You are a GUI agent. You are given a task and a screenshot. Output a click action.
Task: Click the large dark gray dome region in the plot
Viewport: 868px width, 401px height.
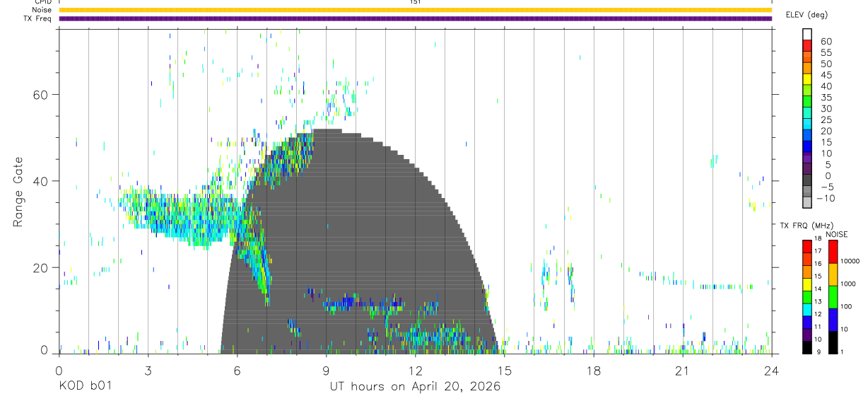360,240
